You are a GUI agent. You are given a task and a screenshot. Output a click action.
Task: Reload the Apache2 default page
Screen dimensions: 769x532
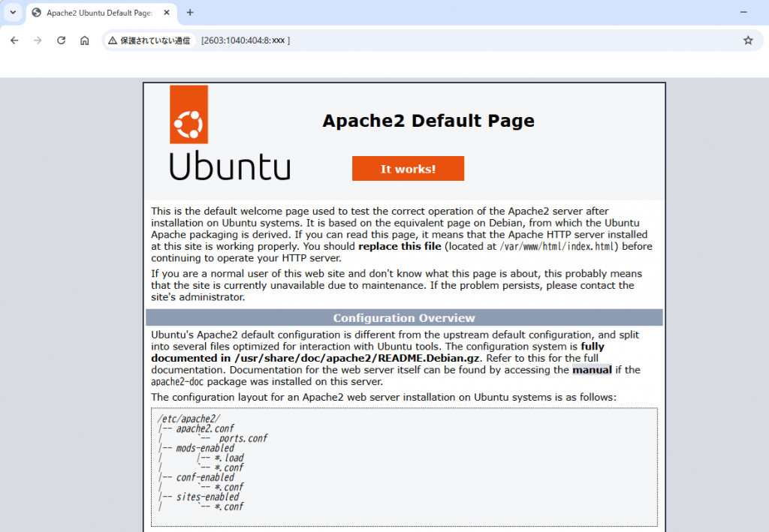(x=62, y=41)
